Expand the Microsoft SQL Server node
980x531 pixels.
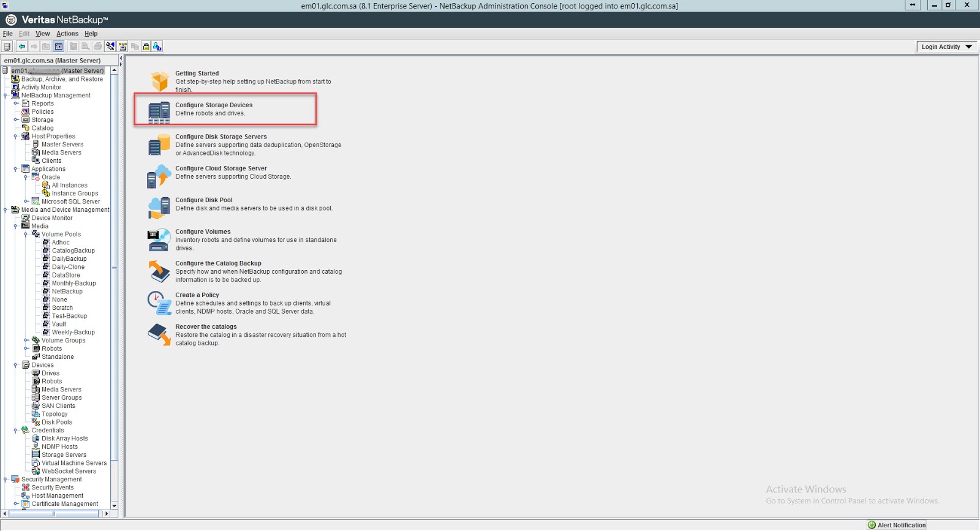(x=26, y=201)
